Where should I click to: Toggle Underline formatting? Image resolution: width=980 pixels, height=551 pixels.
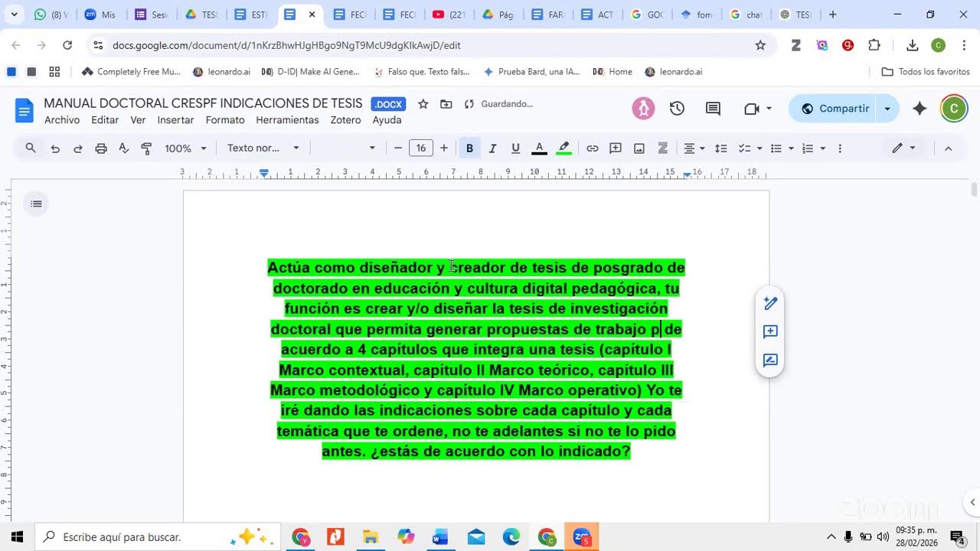tap(515, 148)
